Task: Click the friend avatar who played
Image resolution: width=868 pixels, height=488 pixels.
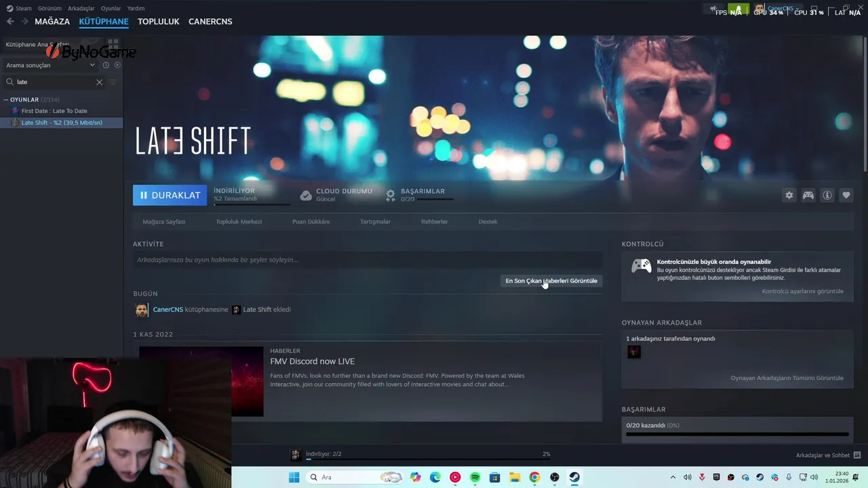Action: [634, 352]
